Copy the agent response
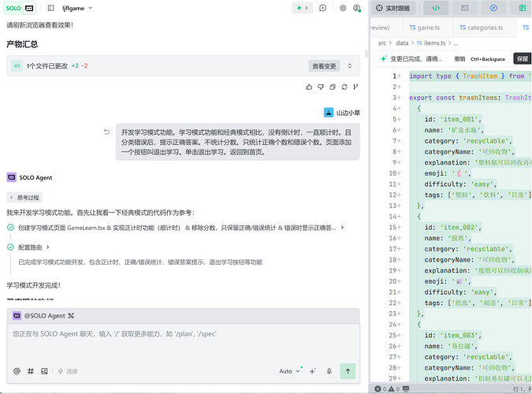The image size is (532, 394). 333,87
